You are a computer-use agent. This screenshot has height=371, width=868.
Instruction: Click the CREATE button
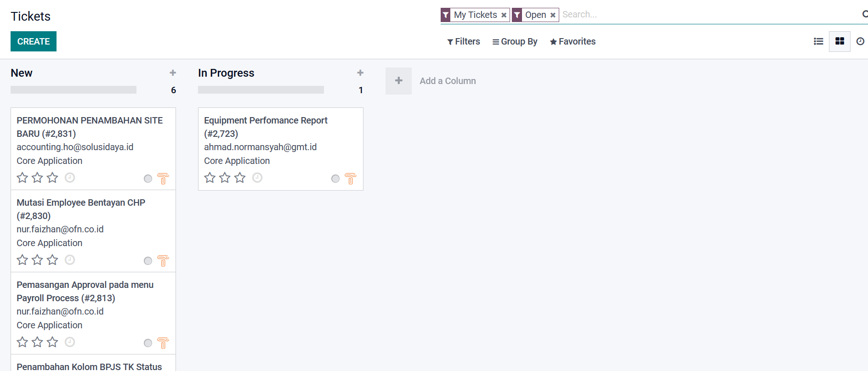click(34, 41)
